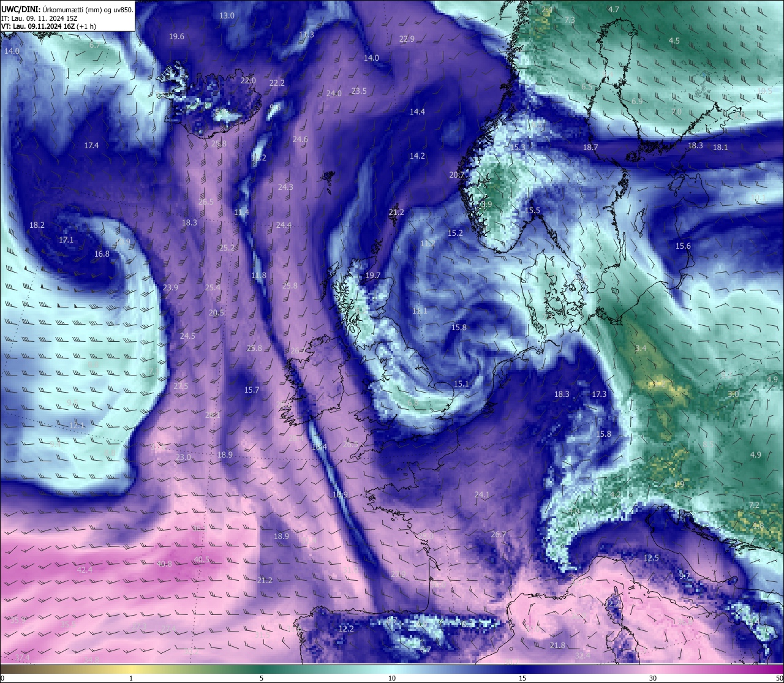The height and width of the screenshot is (683, 784).
Task: Click the '15' tick label on the color scale
Action: (522, 678)
